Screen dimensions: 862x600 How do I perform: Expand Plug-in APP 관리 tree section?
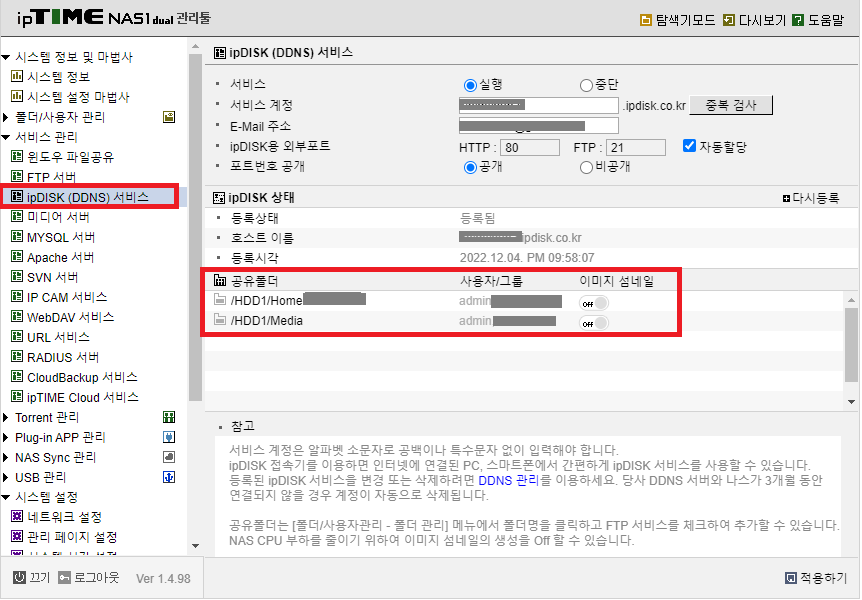coord(5,438)
